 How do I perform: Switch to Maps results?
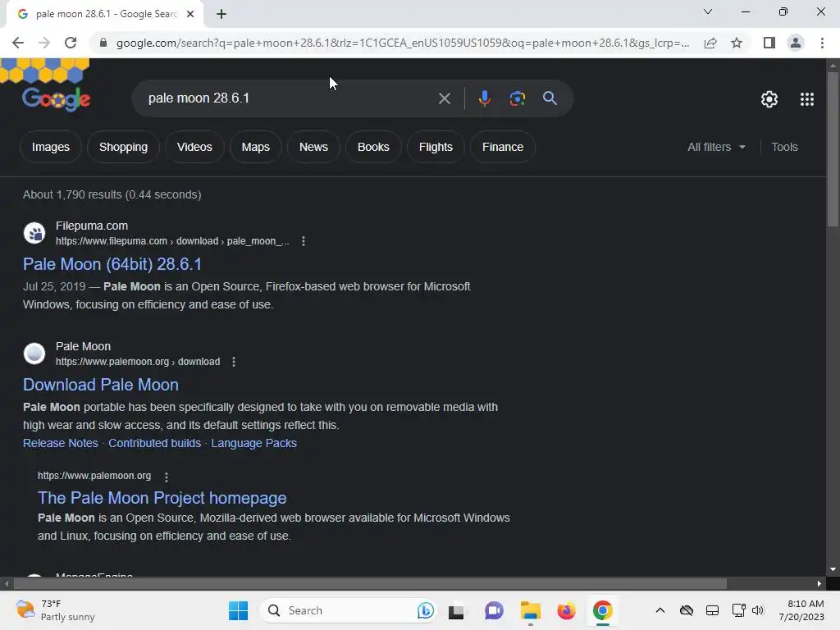(x=256, y=147)
